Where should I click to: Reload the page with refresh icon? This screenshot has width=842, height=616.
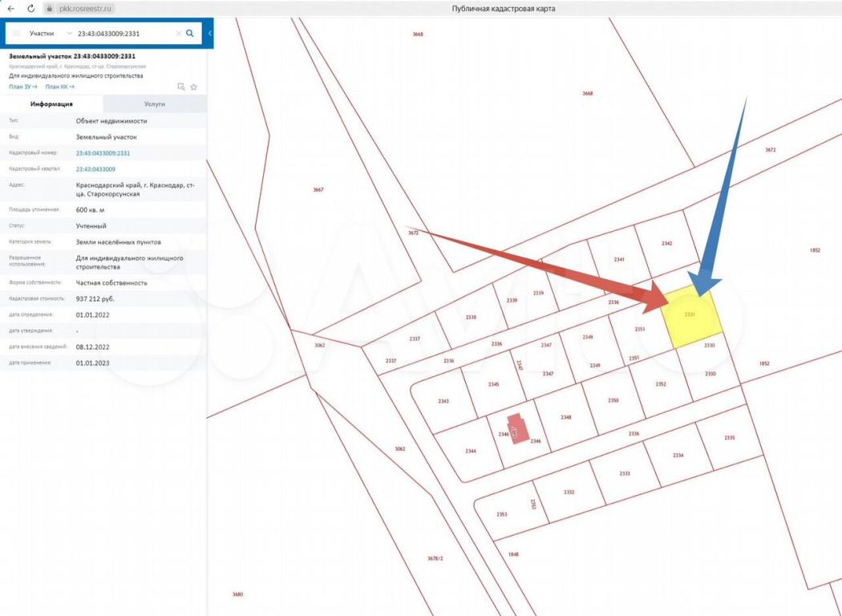point(30,8)
